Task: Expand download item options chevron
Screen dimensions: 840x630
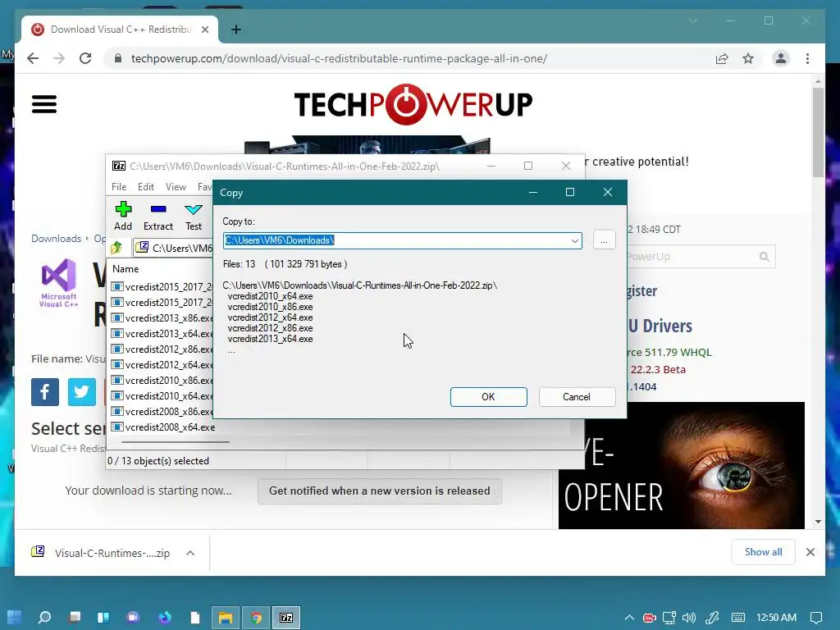Action: [x=190, y=554]
